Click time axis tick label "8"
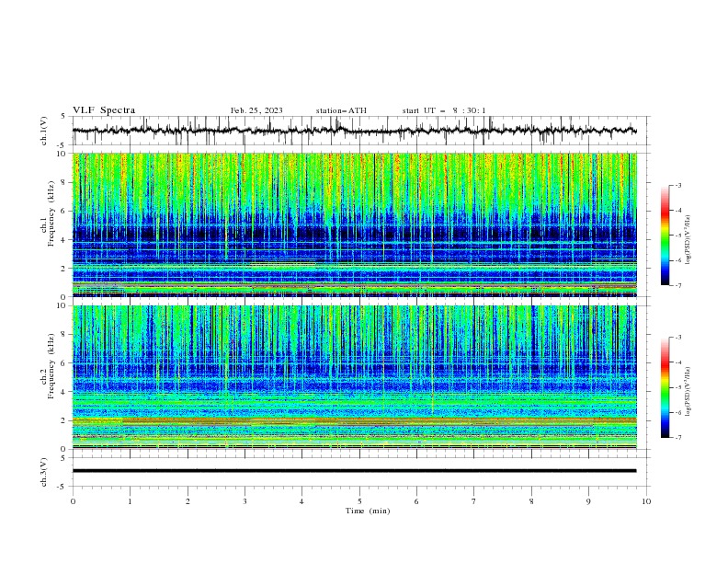The height and width of the screenshot is (563, 728). [531, 501]
